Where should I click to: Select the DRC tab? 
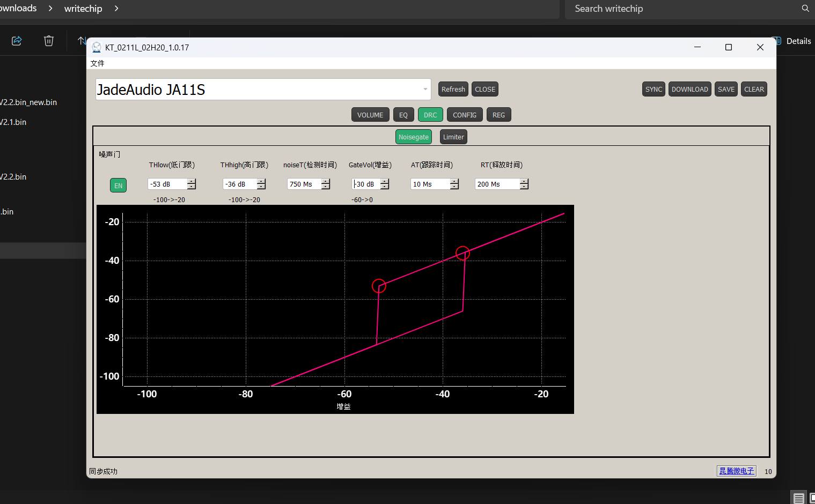[430, 115]
